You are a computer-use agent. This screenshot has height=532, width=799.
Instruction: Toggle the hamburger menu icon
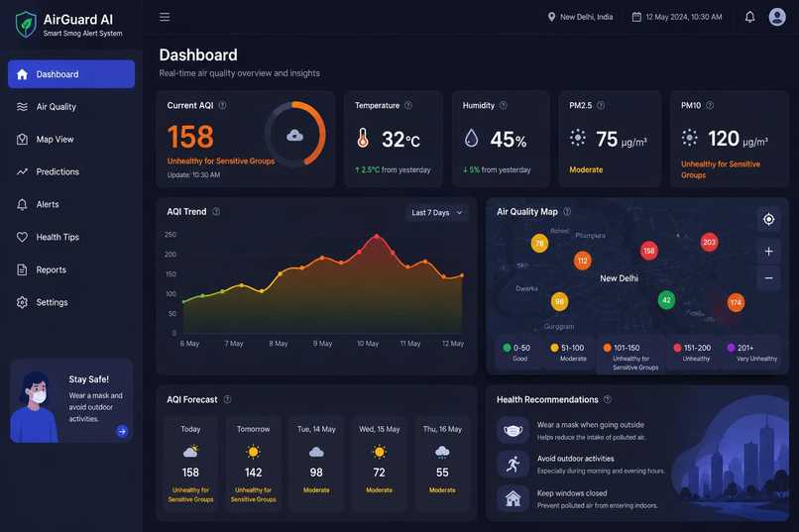coord(165,17)
